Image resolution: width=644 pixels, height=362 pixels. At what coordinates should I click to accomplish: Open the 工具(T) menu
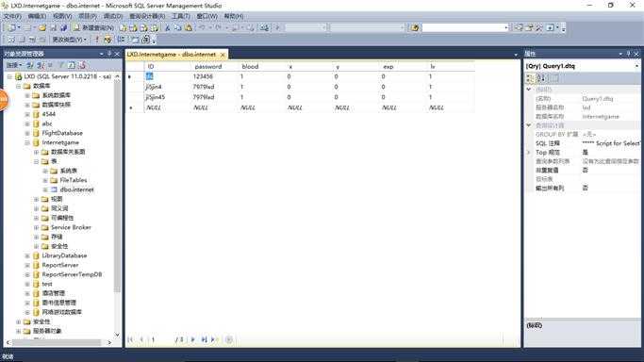click(x=181, y=16)
